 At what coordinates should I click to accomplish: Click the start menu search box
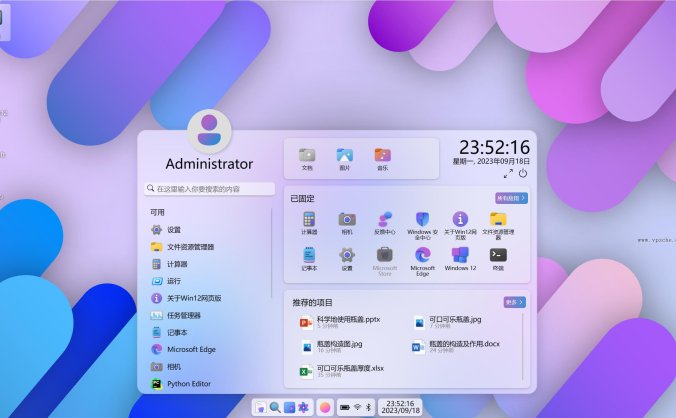point(210,189)
